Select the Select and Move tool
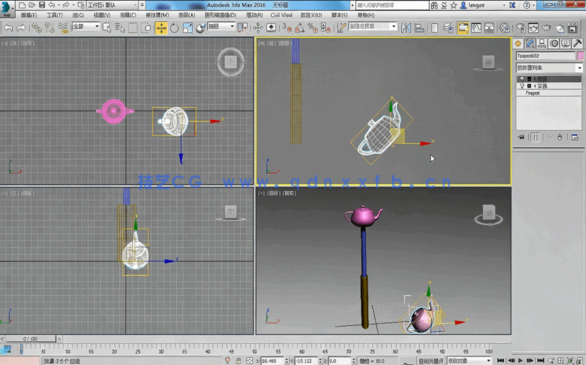This screenshot has width=586, height=365. point(161,28)
